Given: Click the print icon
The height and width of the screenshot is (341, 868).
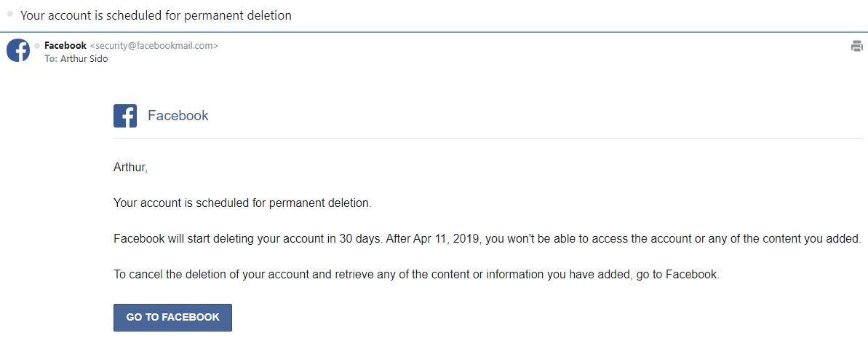Looking at the screenshot, I should point(856,47).
